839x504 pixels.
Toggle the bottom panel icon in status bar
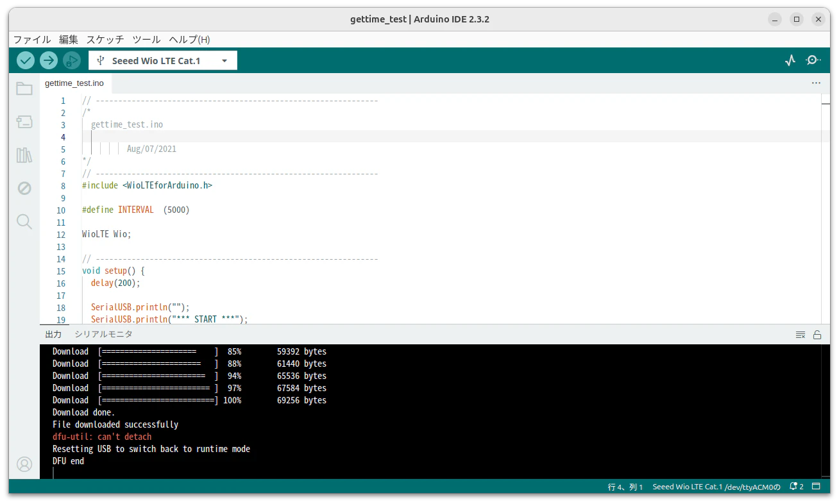point(817,487)
